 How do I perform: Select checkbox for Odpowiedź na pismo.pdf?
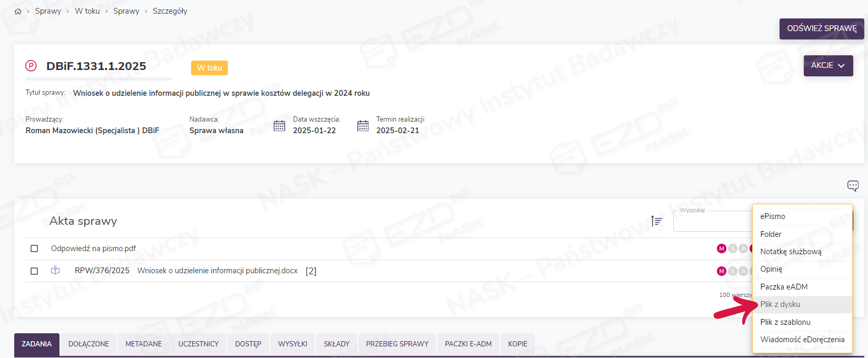point(34,248)
